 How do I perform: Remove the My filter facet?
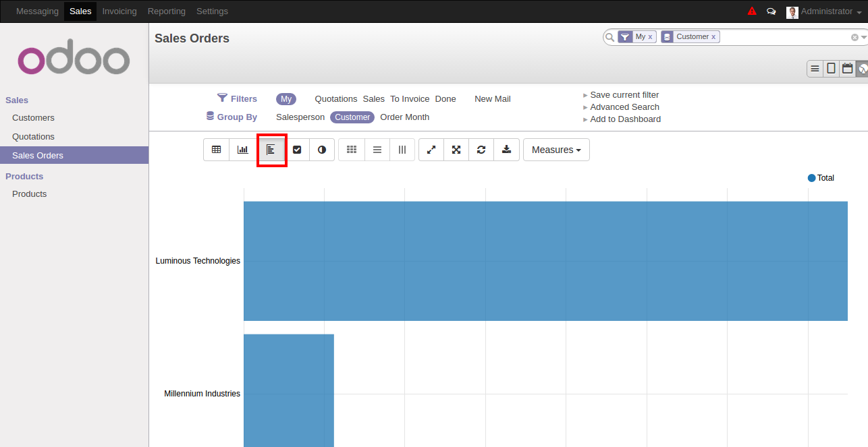pos(650,37)
